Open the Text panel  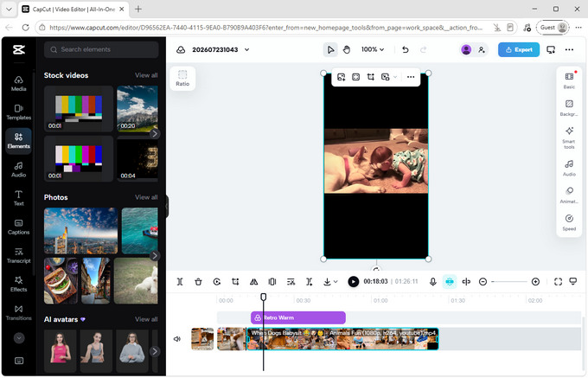[x=18, y=198]
